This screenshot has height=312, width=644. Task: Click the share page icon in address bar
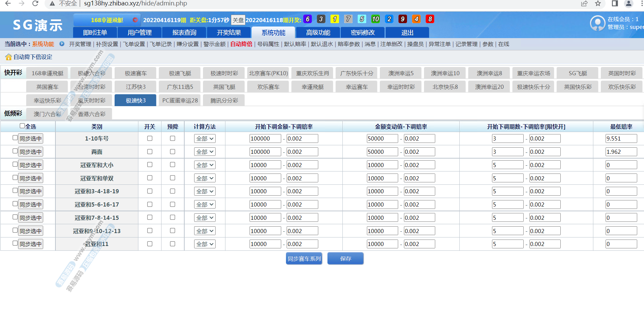(x=584, y=3)
